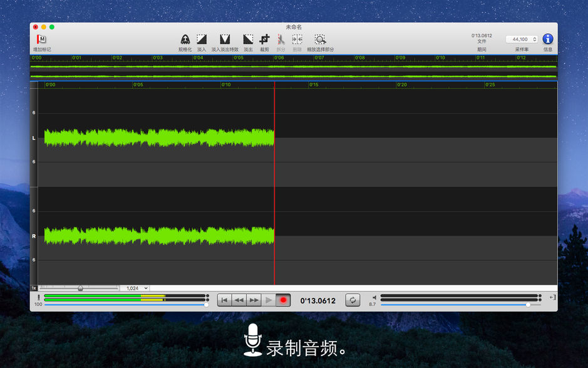Add a marker using 增加标记

point(40,39)
